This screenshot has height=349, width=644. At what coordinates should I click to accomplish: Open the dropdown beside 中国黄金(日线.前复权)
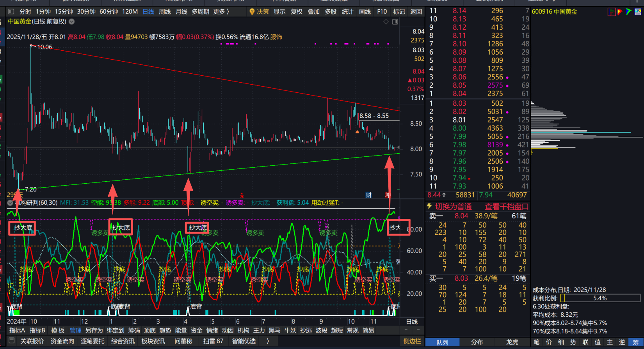[72, 22]
